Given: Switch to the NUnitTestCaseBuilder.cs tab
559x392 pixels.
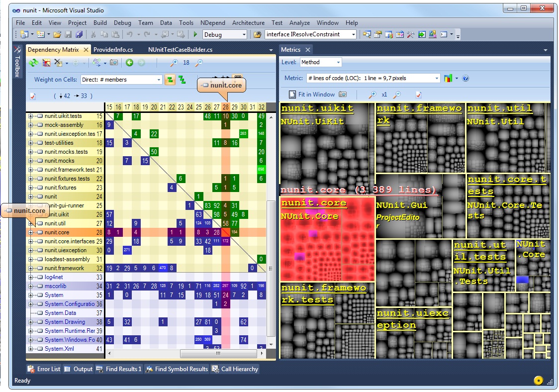Looking at the screenshot, I should [180, 50].
